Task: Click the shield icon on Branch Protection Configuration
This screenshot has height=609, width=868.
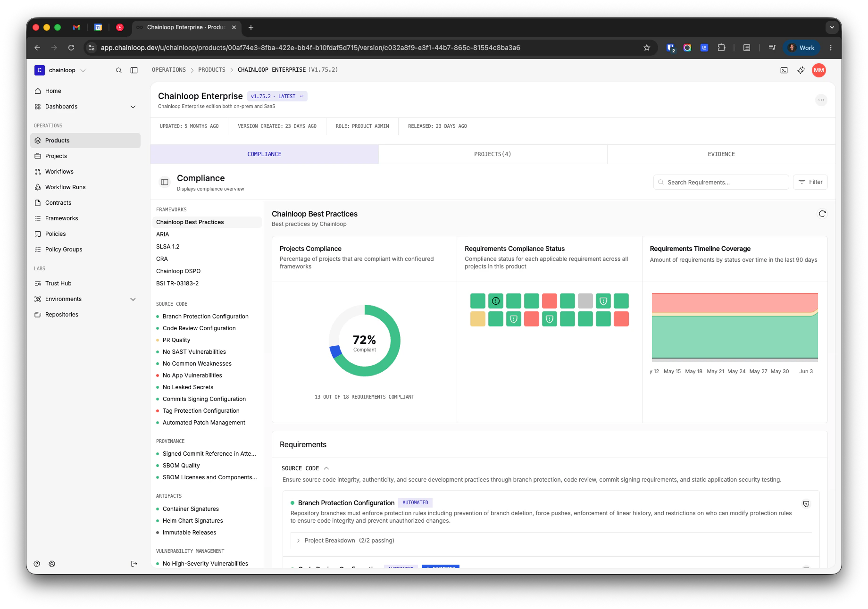Action: point(806,504)
